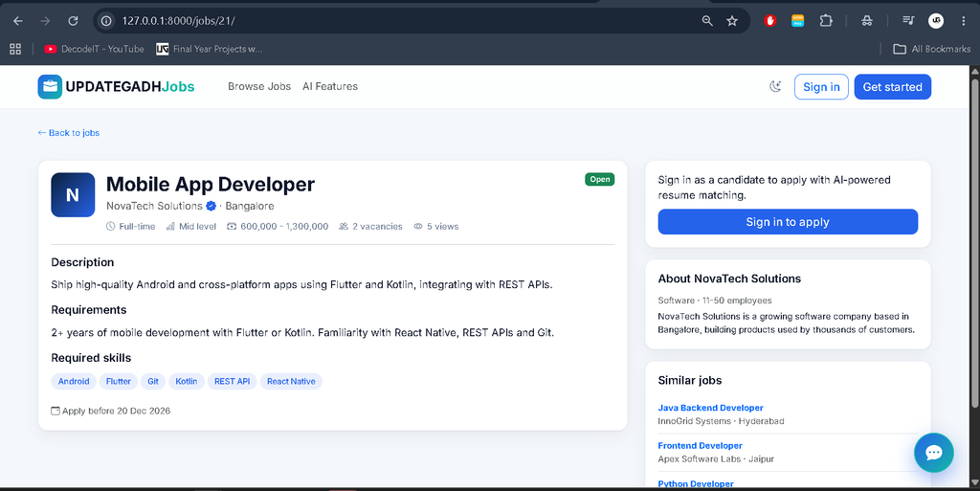The image size is (980, 491).
Task: Click the green Open status badge
Action: (x=599, y=179)
